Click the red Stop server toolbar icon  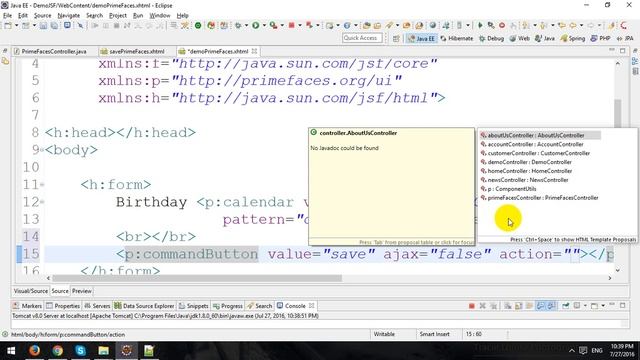click(x=291, y=25)
